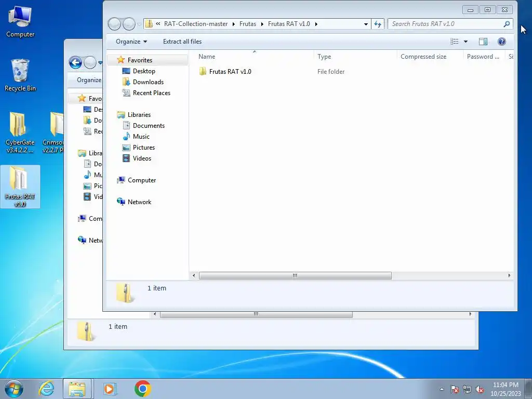Click horizontal scrollbar thumb in rear window
This screenshot has height=399, width=532.
pyautogui.click(x=256, y=314)
